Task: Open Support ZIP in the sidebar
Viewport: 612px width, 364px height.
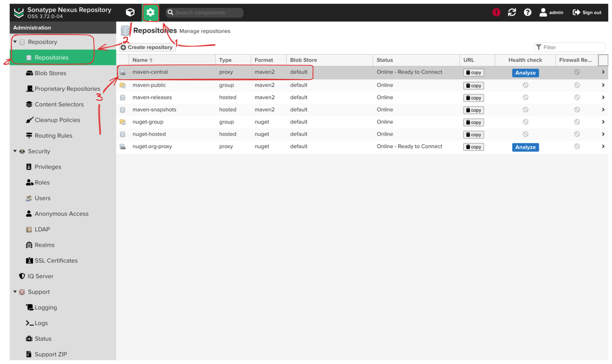Action: pyautogui.click(x=63, y=354)
